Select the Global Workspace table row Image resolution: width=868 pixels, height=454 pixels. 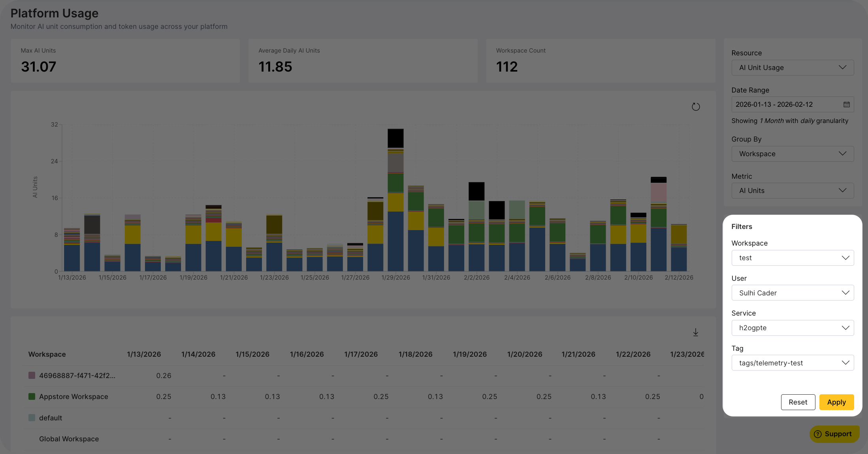tap(69, 439)
